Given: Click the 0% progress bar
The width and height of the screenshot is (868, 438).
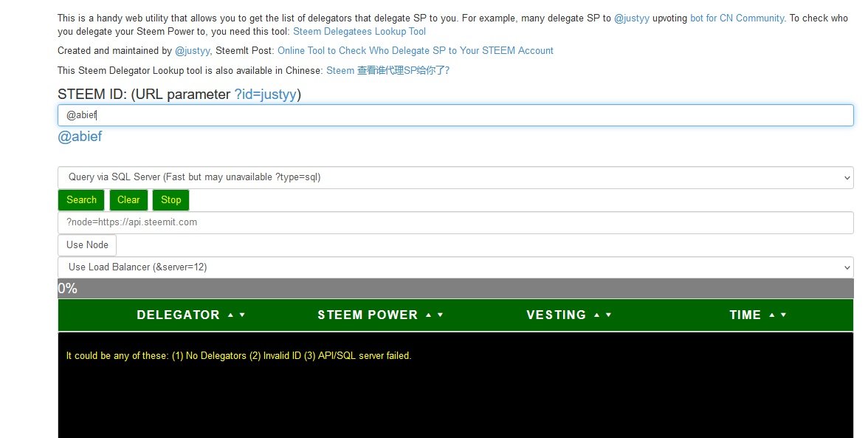Looking at the screenshot, I should 455,289.
